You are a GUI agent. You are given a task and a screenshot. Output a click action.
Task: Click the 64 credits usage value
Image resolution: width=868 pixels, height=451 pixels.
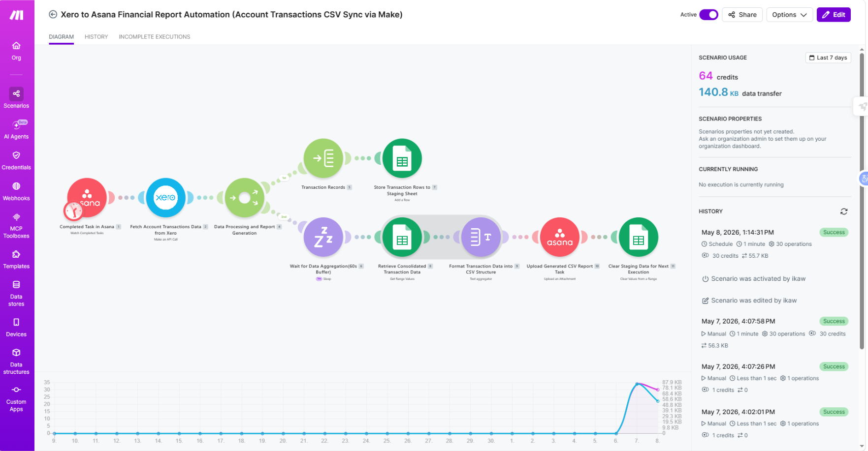coord(706,76)
